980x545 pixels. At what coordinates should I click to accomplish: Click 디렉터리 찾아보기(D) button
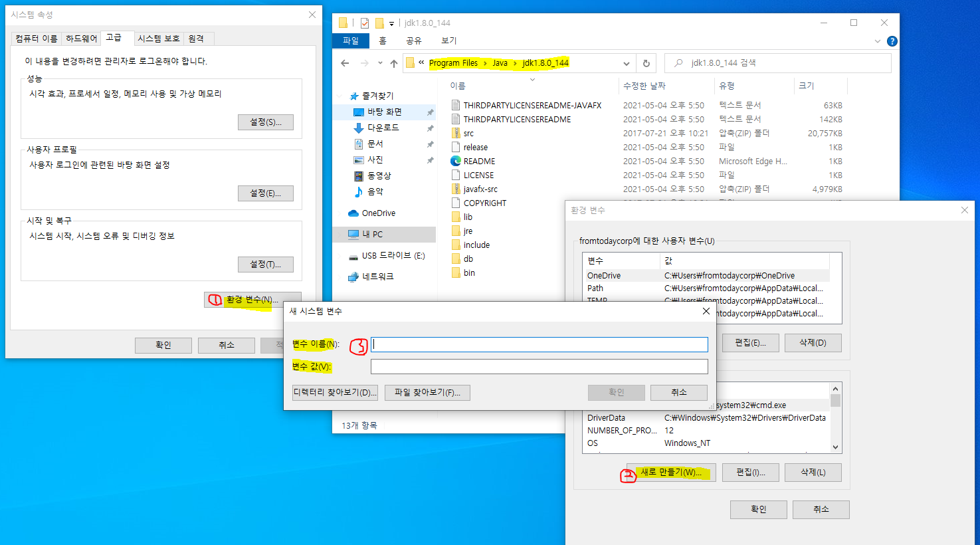pyautogui.click(x=336, y=393)
